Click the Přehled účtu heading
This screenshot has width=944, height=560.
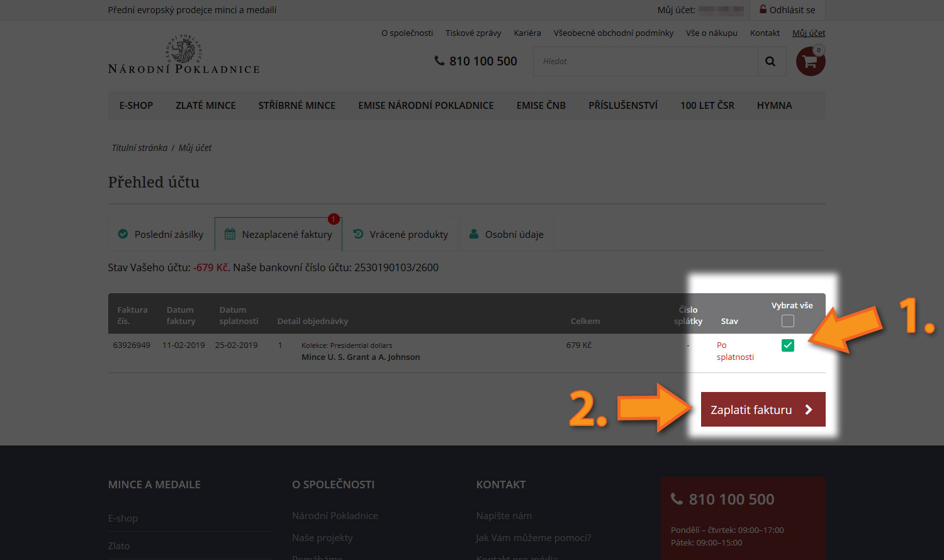click(x=154, y=182)
